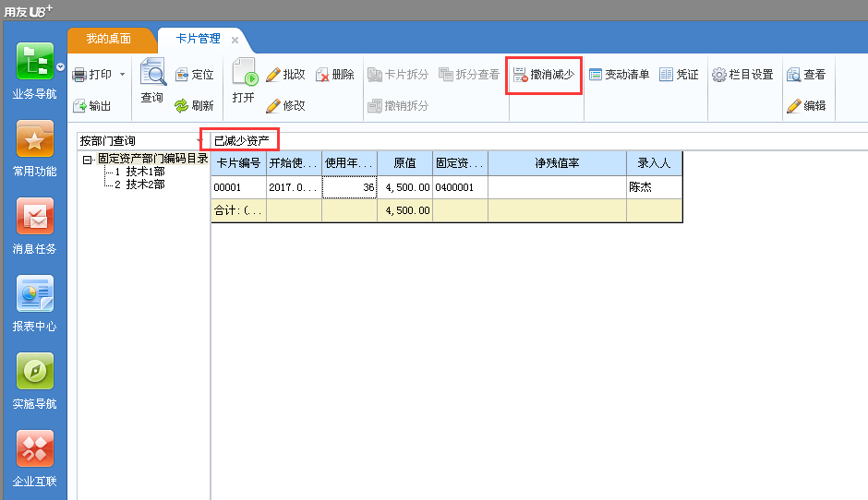Image resolution: width=868 pixels, height=500 pixels.
Task: Click the 固定资... column header
Action: 460,163
